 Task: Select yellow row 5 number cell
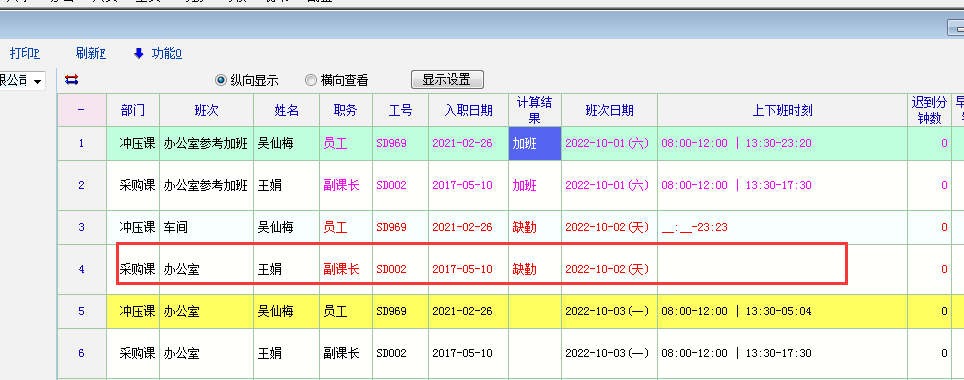coord(82,311)
